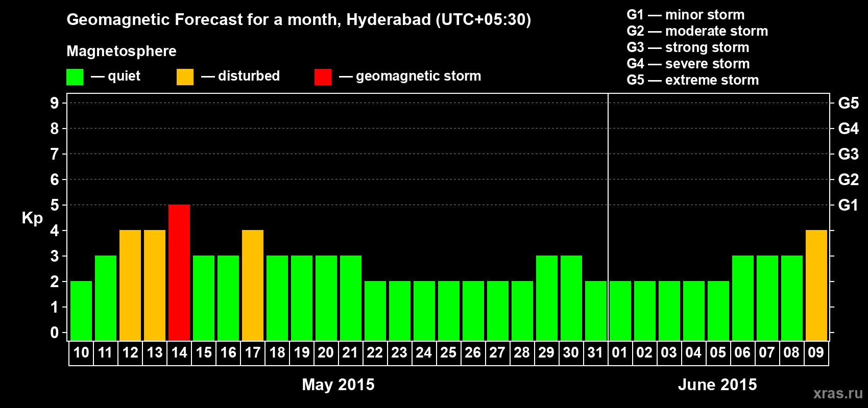Click date label 05 on the axis
Image resolution: width=868 pixels, height=408 pixels.
click(718, 353)
